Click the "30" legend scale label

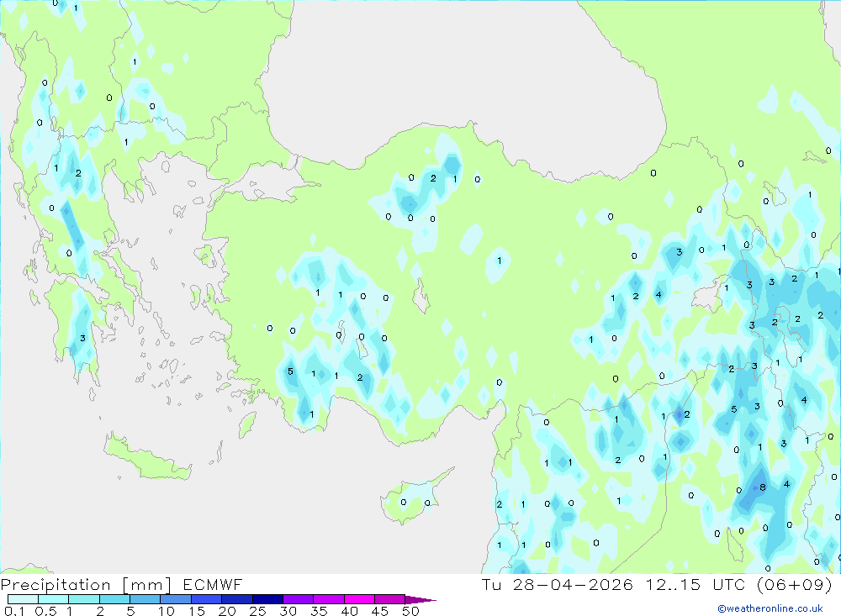click(288, 611)
